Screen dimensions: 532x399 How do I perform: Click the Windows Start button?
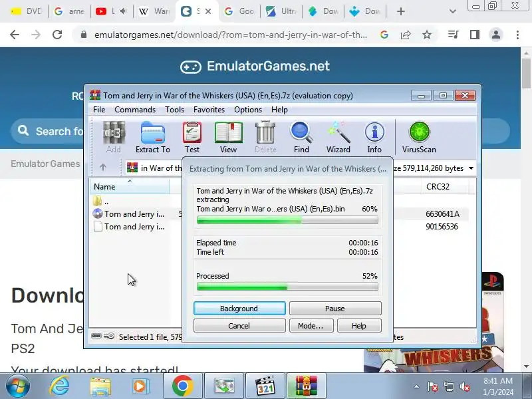pos(18,386)
